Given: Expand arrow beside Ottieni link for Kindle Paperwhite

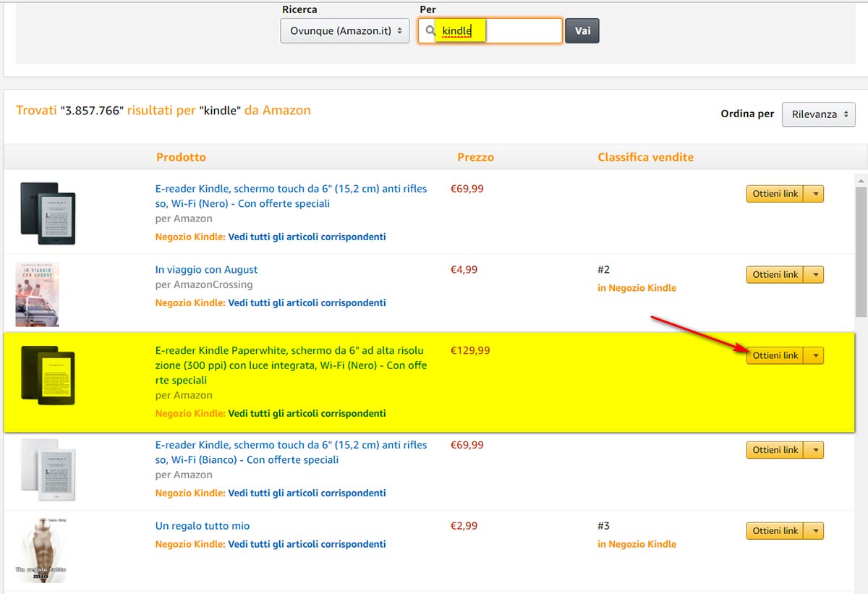Looking at the screenshot, I should coord(814,356).
